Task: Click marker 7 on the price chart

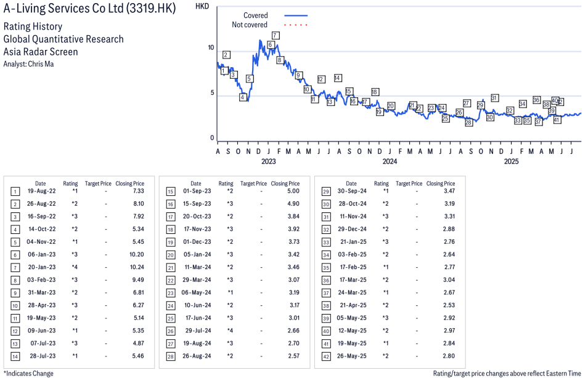Action: click(x=276, y=36)
